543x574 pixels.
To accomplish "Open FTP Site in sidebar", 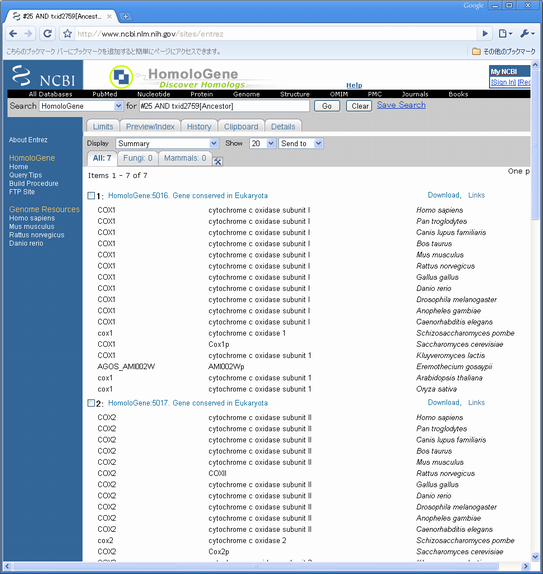I will [x=22, y=192].
